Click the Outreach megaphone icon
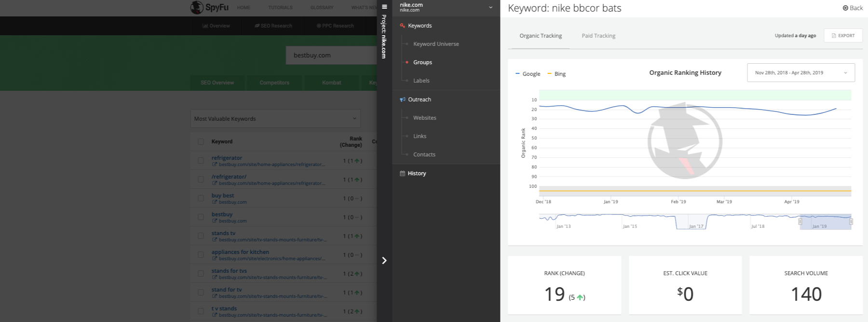868x322 pixels. tap(402, 99)
